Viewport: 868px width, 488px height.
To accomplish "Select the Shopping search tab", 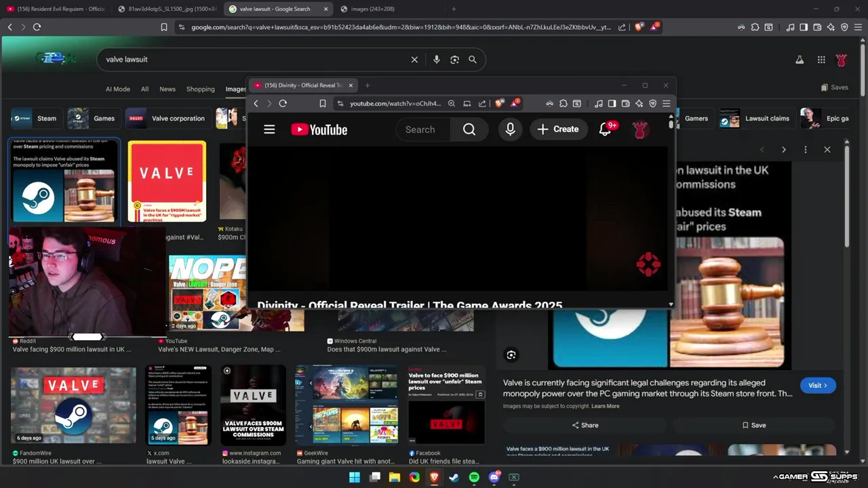I will [201, 89].
